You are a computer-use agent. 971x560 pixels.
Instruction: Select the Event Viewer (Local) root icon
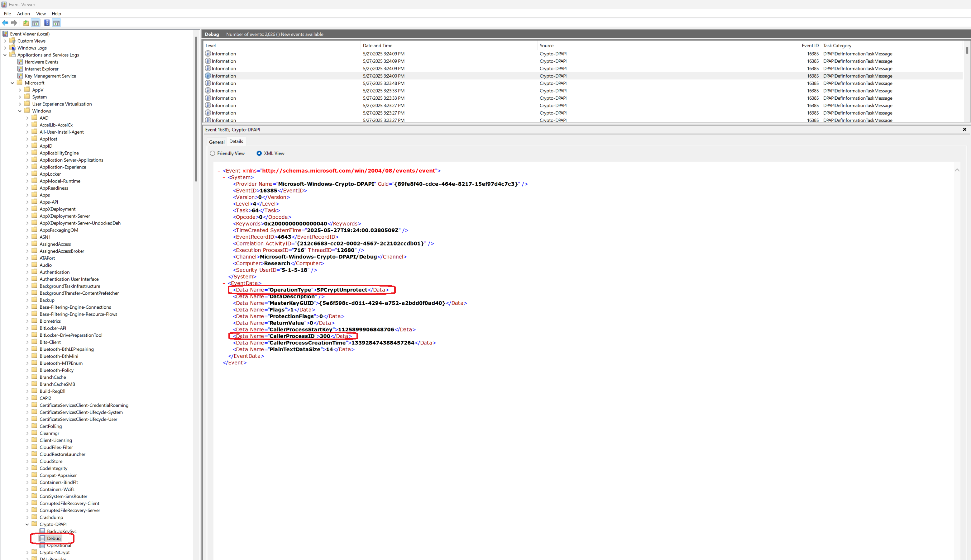click(x=5, y=34)
